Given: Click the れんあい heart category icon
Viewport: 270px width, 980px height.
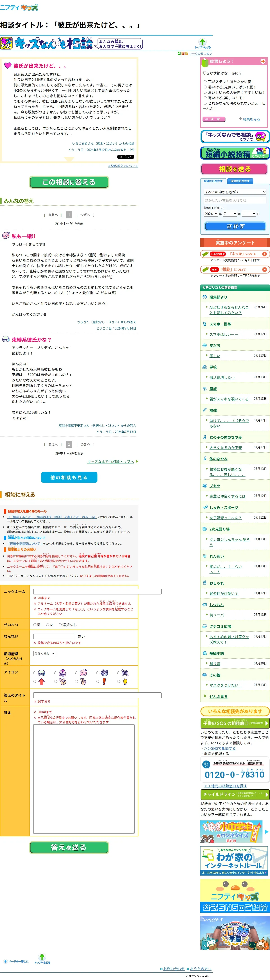Looking at the screenshot, I should pyautogui.click(x=205, y=556).
